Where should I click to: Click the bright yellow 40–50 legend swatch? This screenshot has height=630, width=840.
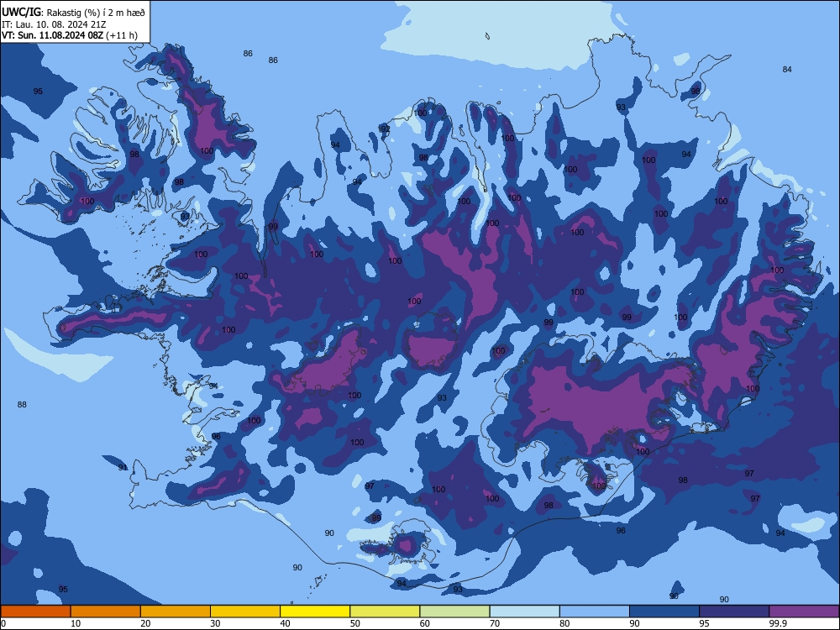point(315,612)
